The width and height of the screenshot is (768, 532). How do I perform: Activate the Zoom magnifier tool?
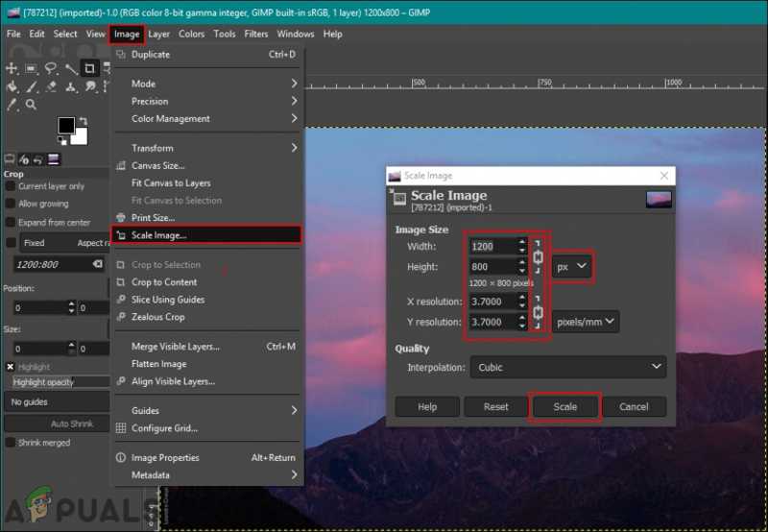click(x=32, y=105)
